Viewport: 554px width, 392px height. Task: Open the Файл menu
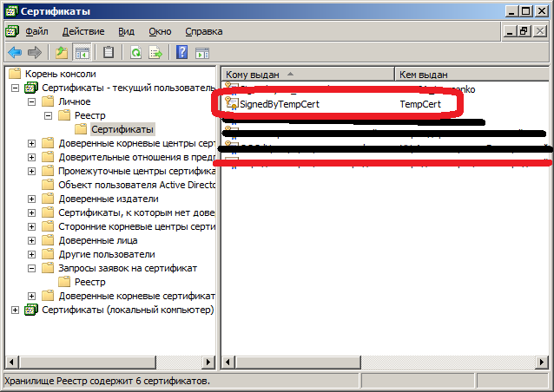[x=36, y=31]
